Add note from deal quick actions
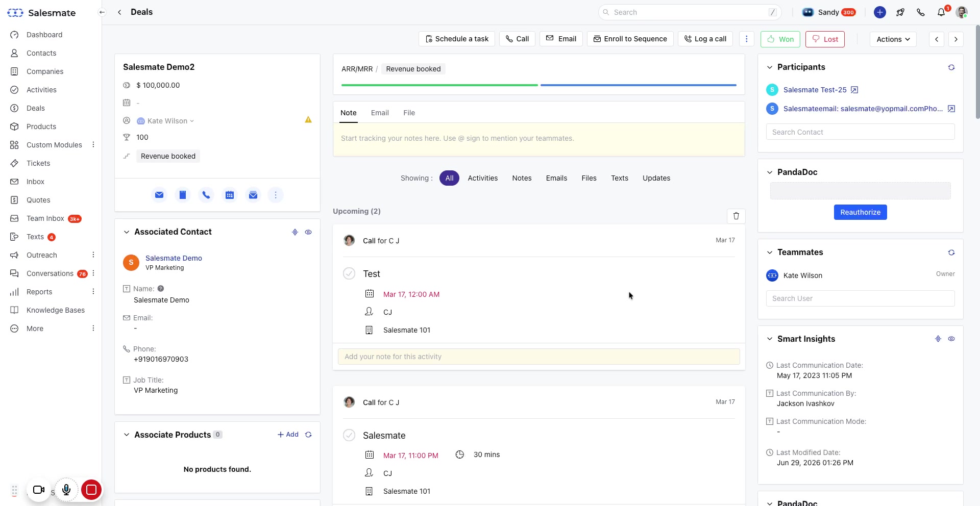Screen dimensions: 980x506 (183, 195)
